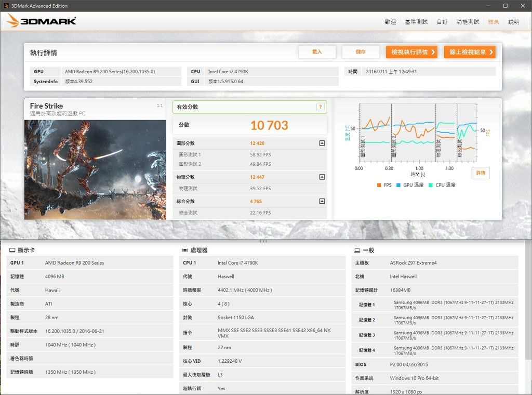532x395 pixels.
Task: Open the 結果 results tab
Action: click(494, 22)
